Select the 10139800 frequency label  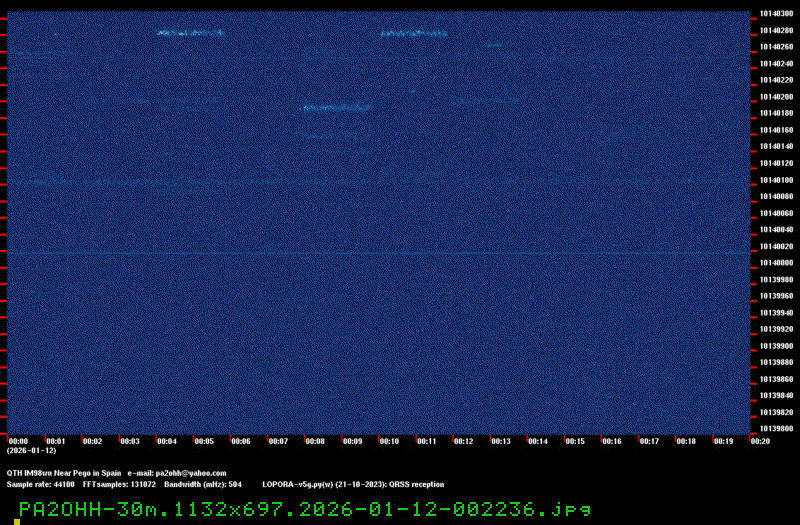[776, 429]
